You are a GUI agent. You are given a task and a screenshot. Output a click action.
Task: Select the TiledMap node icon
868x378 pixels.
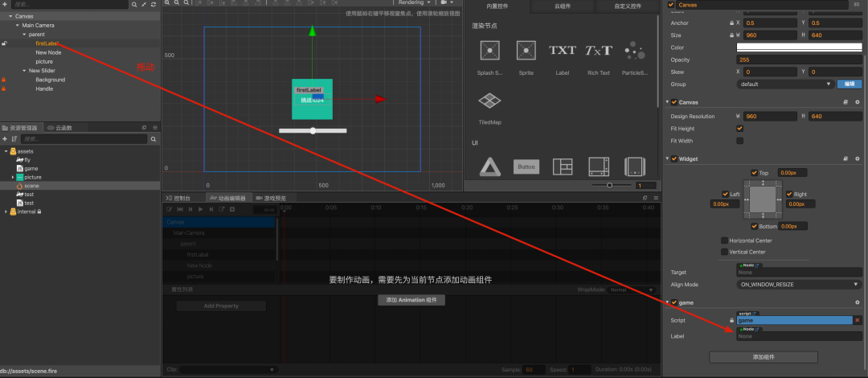490,101
